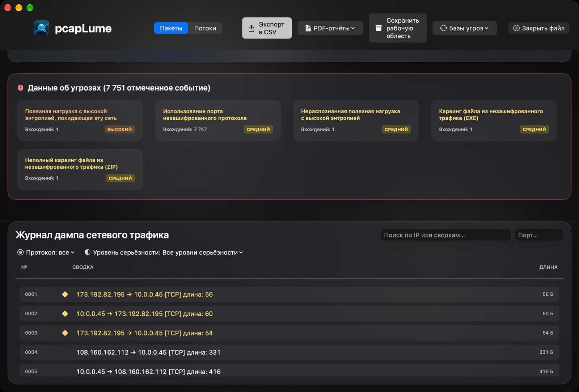Click the archive icon on Сохранить рабочую область
This screenshot has height=392, width=579.
coord(379,28)
